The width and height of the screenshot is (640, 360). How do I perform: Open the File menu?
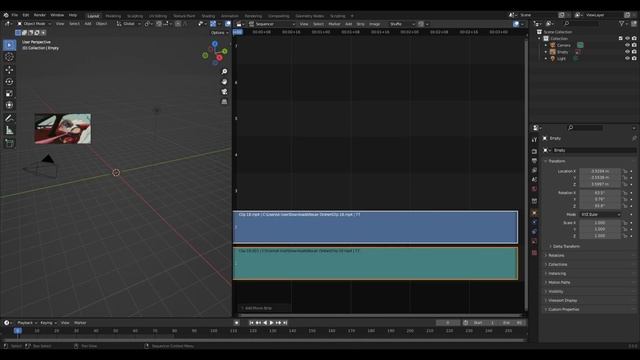pos(15,15)
